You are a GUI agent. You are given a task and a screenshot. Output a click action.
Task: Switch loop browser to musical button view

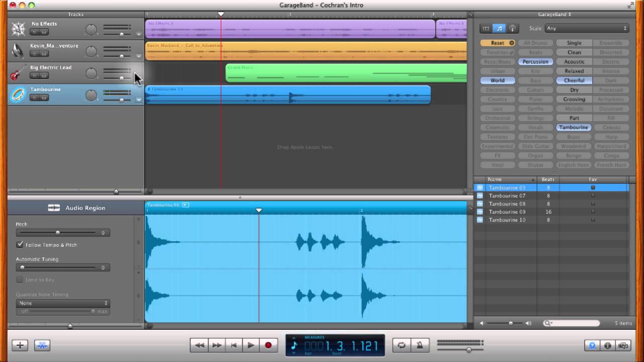pos(499,29)
